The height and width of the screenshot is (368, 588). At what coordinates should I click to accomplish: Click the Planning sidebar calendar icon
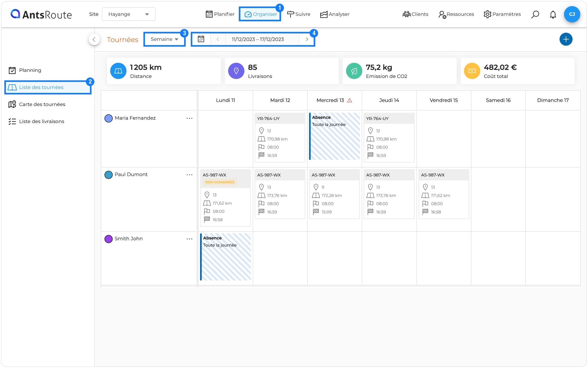(12, 70)
